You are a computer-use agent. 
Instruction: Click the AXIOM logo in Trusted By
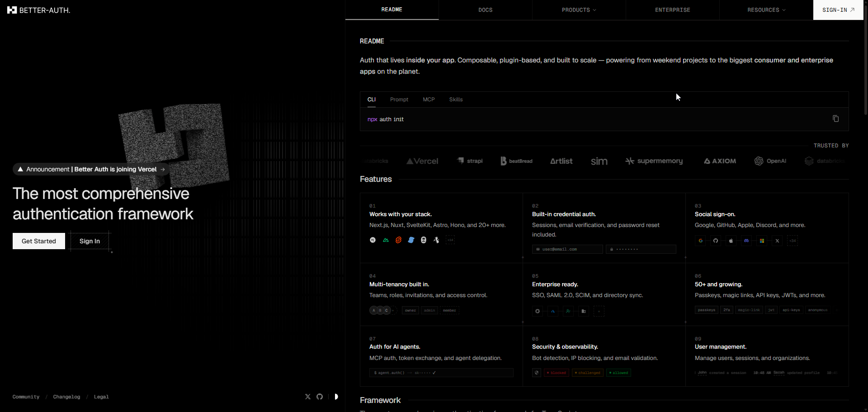click(720, 161)
